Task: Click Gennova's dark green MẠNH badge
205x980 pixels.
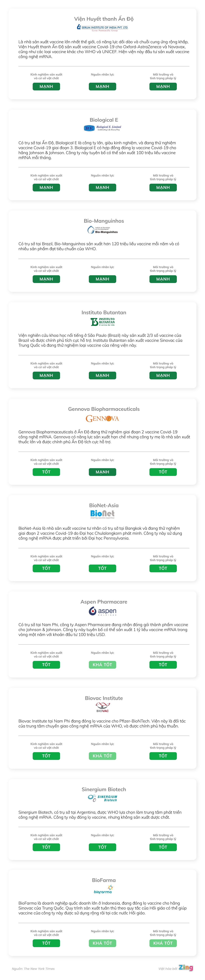Action: (x=102, y=472)
